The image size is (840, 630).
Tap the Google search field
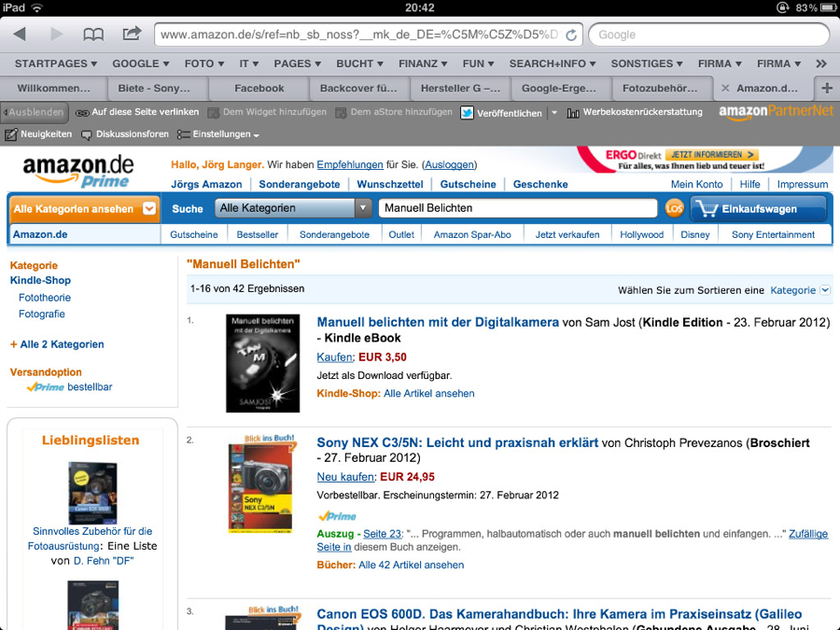pos(708,35)
